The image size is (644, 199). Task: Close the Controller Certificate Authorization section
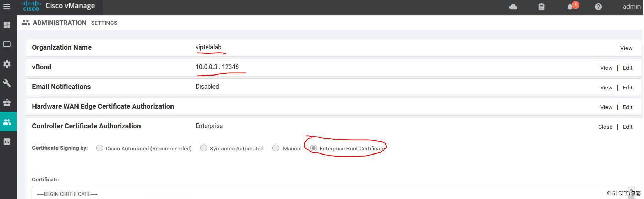(605, 127)
